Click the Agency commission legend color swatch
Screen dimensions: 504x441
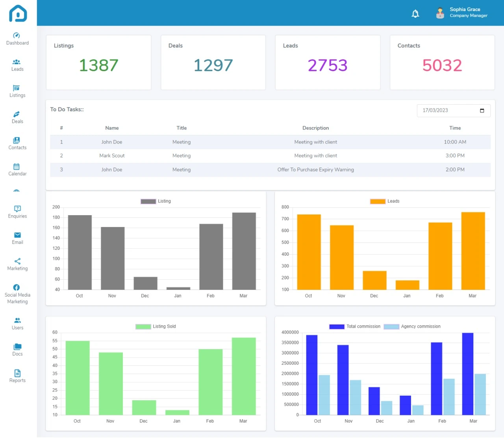391,327
